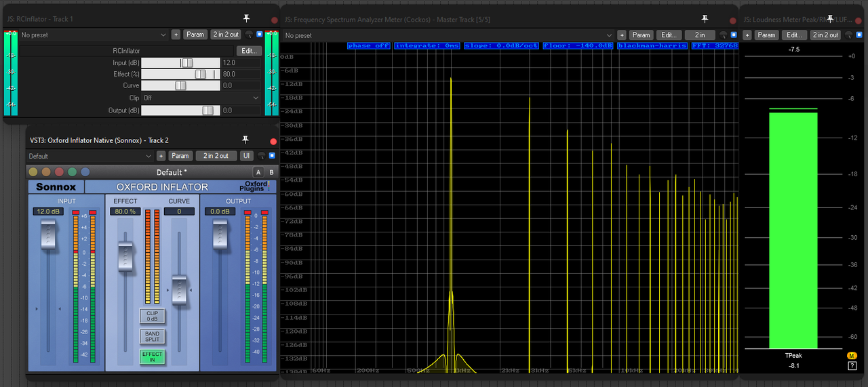This screenshot has height=387, width=868.
Task: Click the yellow circle in Oxford Inflator header
Action: click(33, 172)
